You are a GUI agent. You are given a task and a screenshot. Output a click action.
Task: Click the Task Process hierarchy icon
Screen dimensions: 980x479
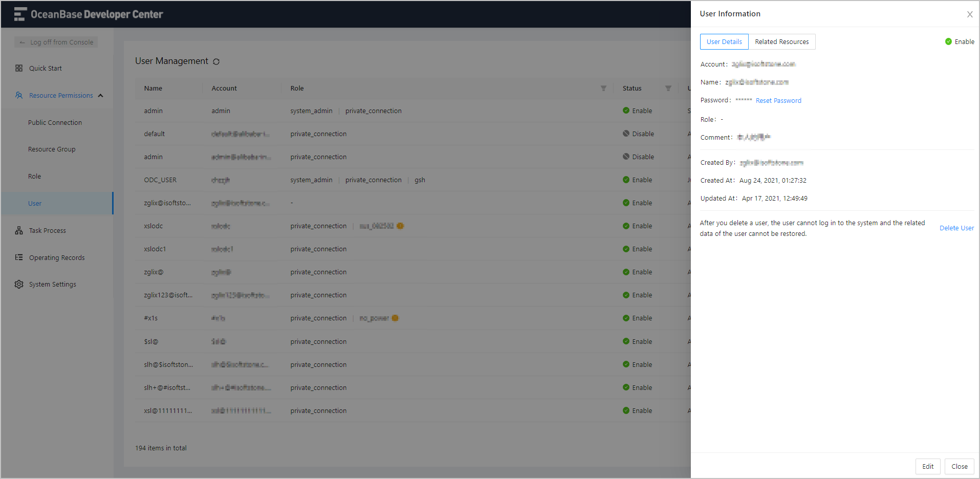tap(19, 230)
